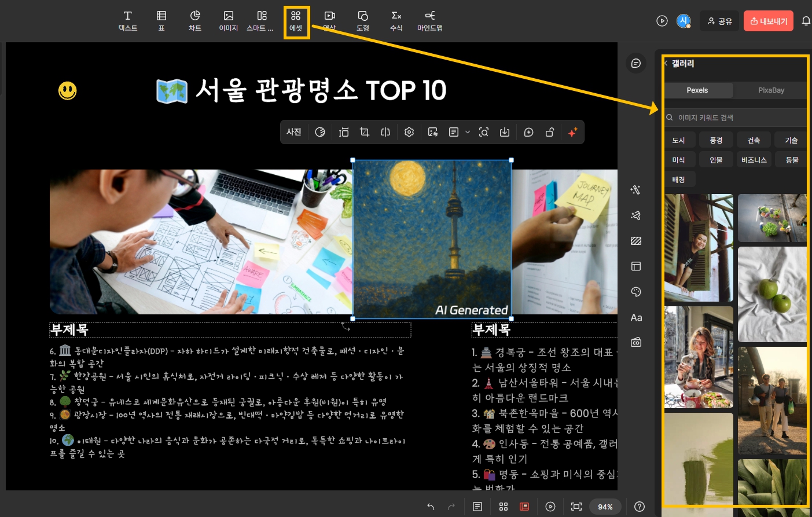This screenshot has height=517, width=812.
Task: Open the color palette theme icon
Action: pos(636,292)
